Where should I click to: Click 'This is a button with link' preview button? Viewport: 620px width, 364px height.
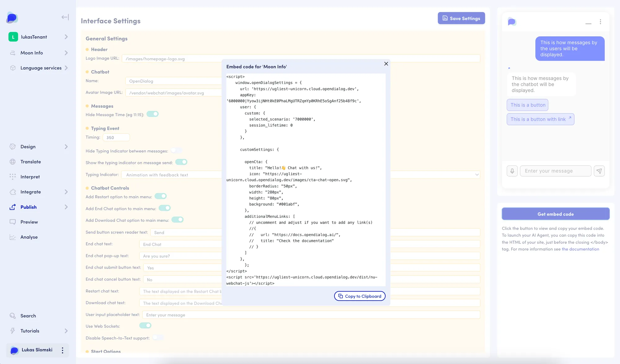[540, 119]
